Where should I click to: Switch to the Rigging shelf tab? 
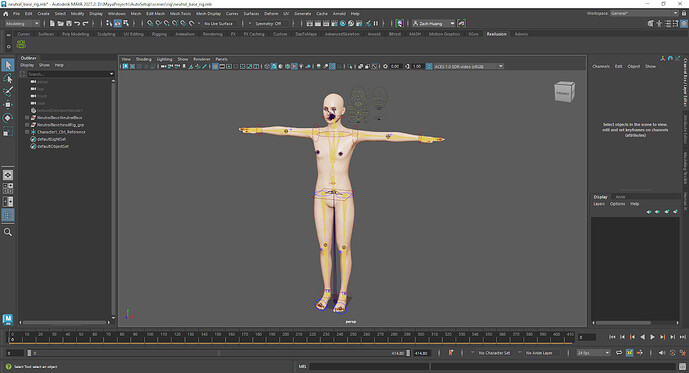click(x=159, y=34)
